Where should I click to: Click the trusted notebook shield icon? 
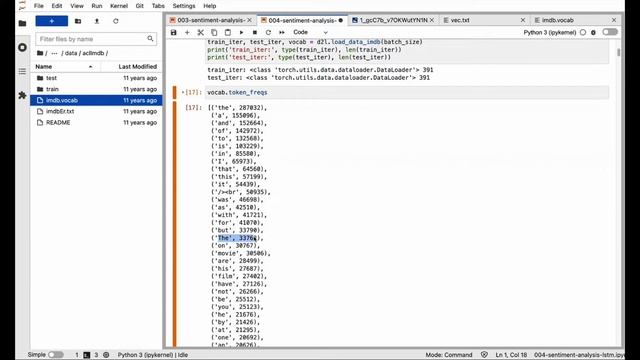coord(484,355)
